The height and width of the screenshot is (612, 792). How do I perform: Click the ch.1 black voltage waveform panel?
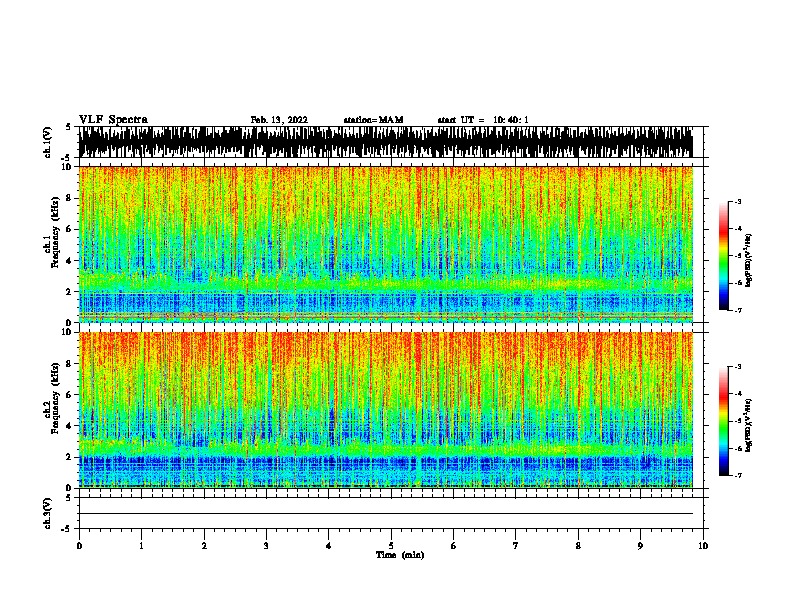[385, 142]
